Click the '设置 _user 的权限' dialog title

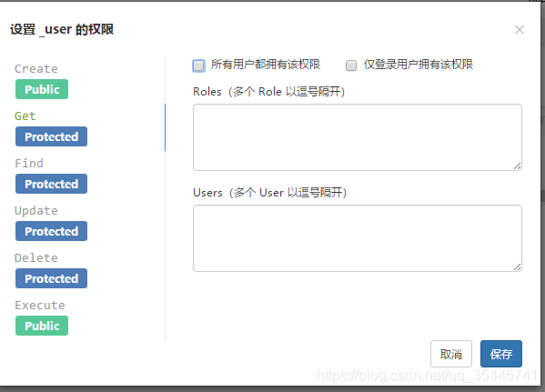coord(62,29)
